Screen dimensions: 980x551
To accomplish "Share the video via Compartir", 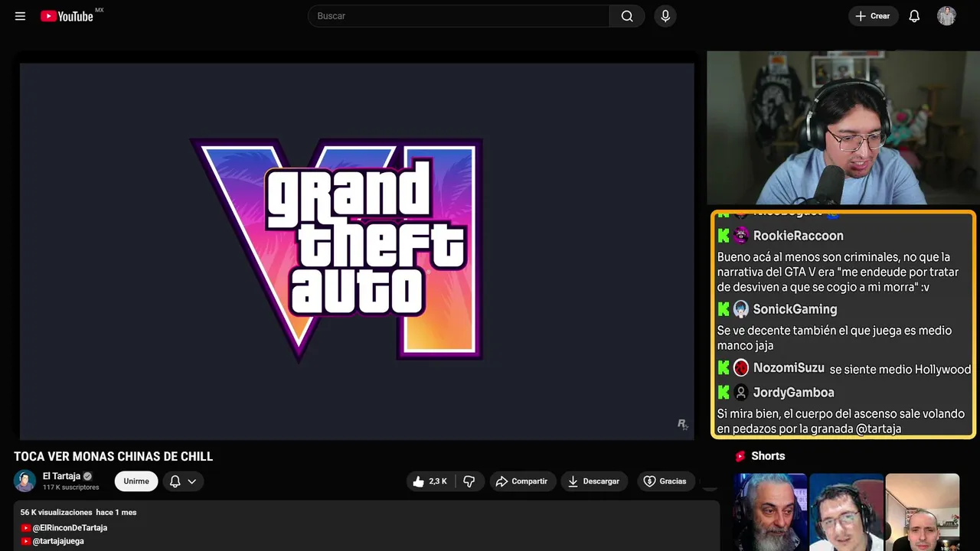I will (x=521, y=481).
